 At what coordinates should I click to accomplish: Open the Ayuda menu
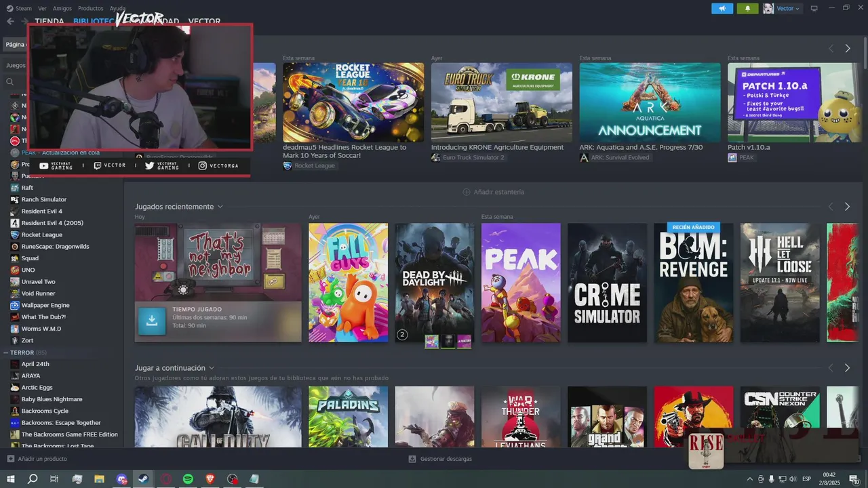118,8
